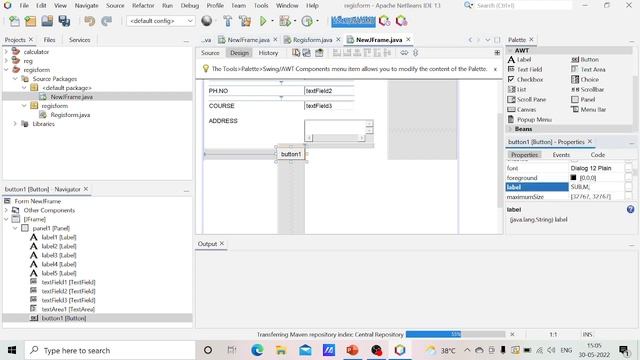Run the project with green play icon
The width and height of the screenshot is (640, 360).
263,21
